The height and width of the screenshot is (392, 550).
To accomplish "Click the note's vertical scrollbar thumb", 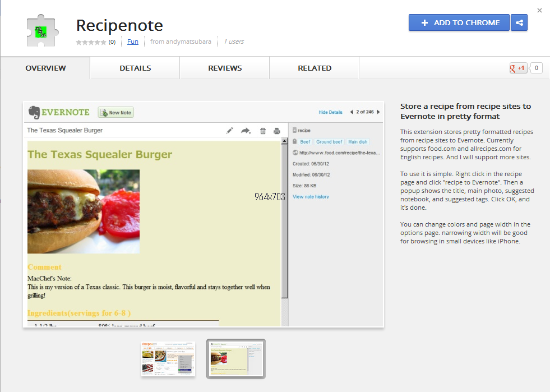I will (x=284, y=221).
